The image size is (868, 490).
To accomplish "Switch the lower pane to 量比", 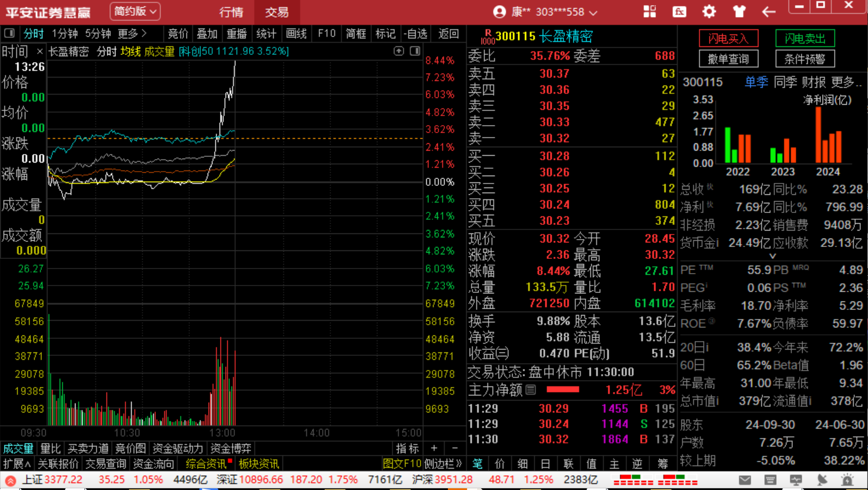I will (x=50, y=449).
